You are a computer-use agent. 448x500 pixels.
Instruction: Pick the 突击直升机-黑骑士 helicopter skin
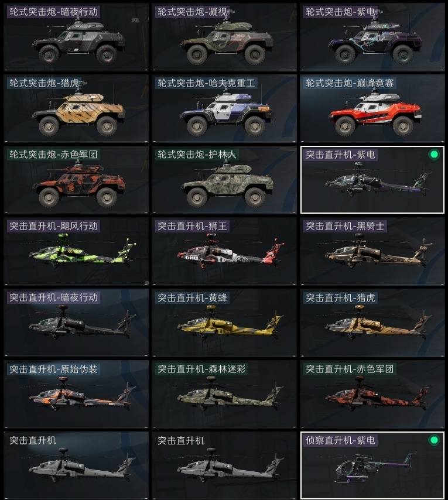pyautogui.click(x=372, y=251)
